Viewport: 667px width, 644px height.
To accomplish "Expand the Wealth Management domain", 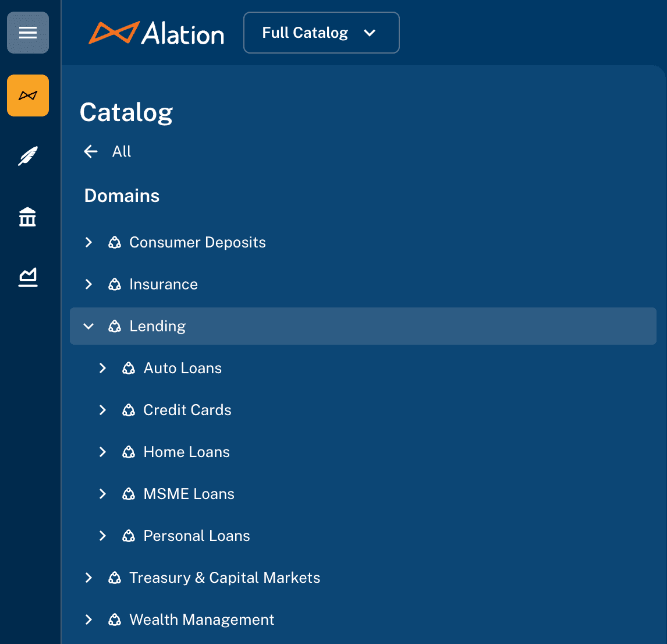I will click(88, 620).
